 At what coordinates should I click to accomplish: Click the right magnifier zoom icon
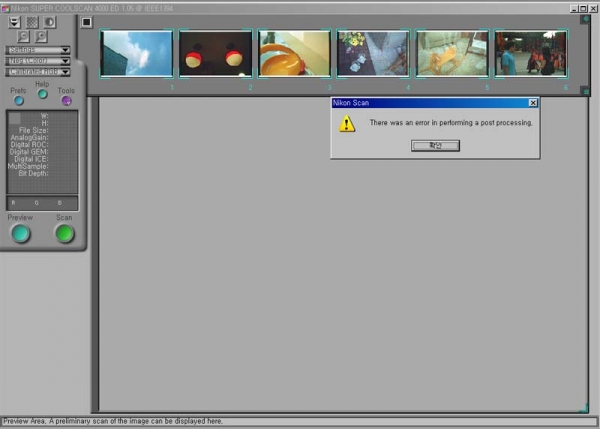click(x=41, y=35)
